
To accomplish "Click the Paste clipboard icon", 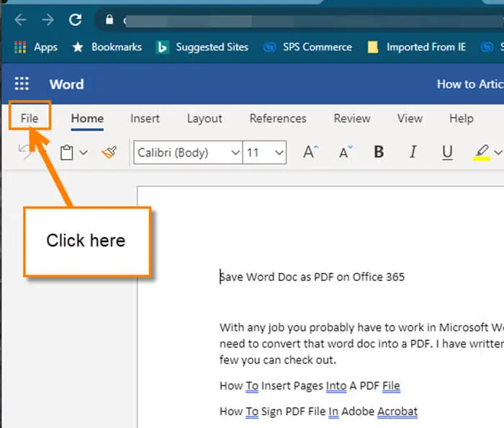I will coord(67,153).
